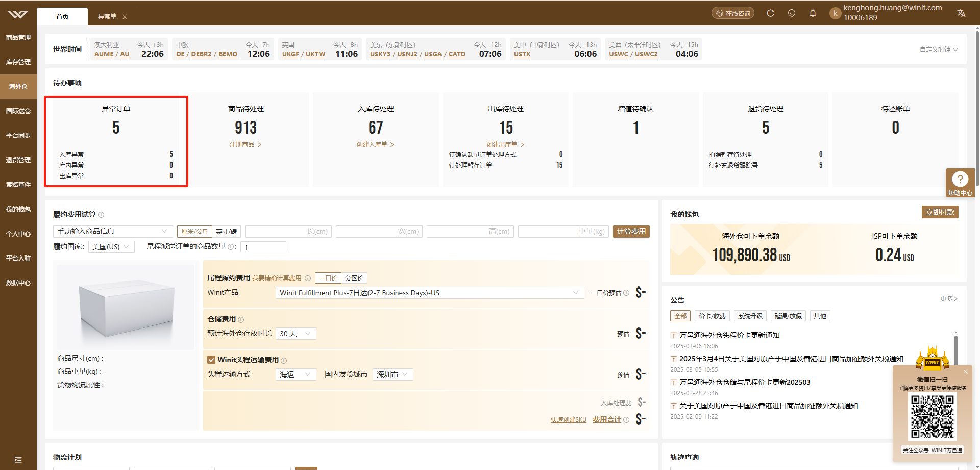
Task: Click the Winit logo in the sidebar
Action: (18, 14)
